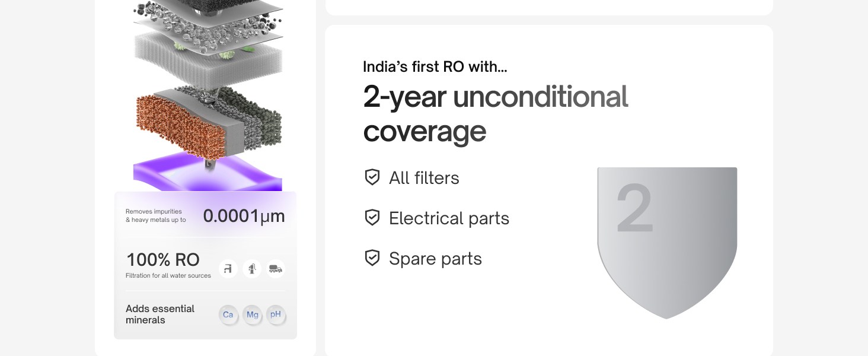The width and height of the screenshot is (868, 356).
Task: Click the shield checkmark beside All filters
Action: [372, 177]
